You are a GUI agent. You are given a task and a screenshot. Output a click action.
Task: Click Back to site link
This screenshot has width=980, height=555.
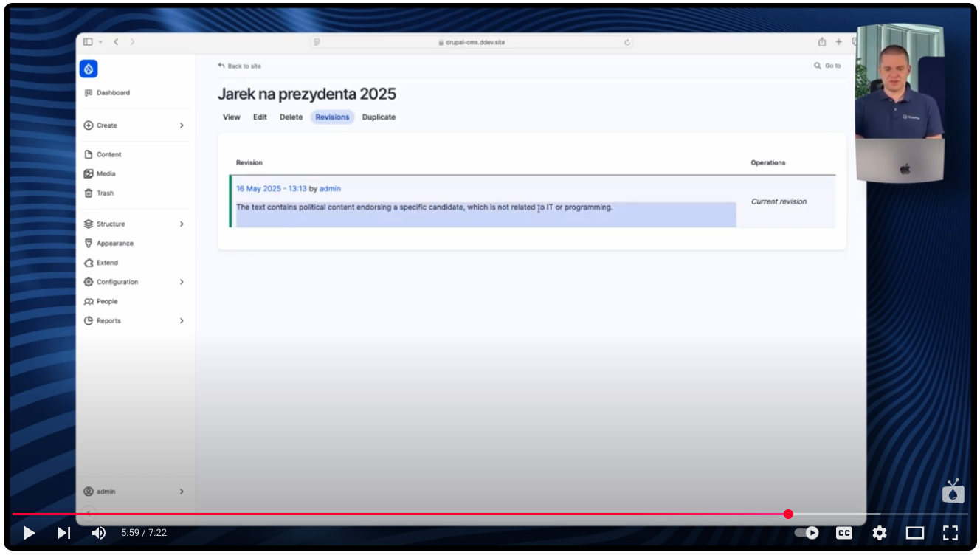239,66
